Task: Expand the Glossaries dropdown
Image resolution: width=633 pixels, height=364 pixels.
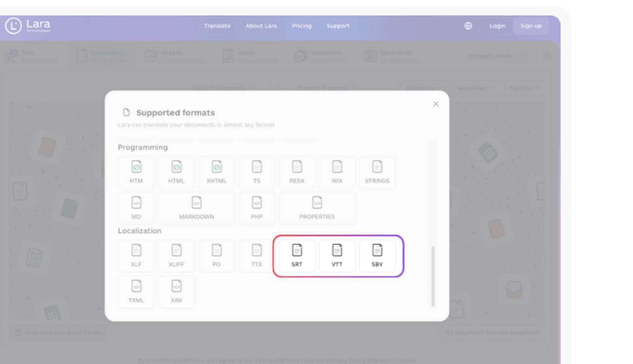Action: click(476, 88)
